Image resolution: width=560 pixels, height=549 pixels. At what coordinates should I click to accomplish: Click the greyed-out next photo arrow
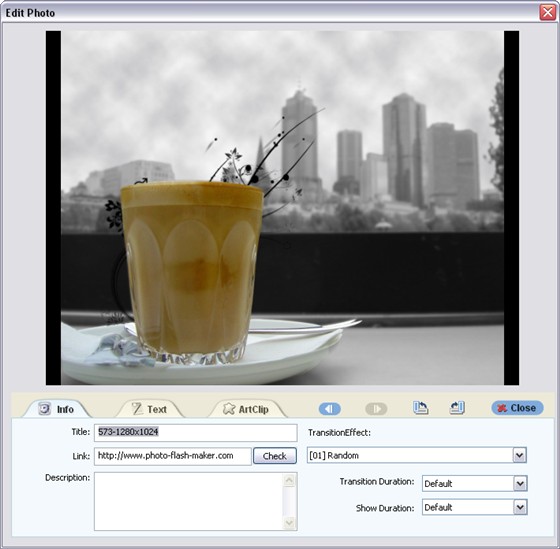[376, 409]
